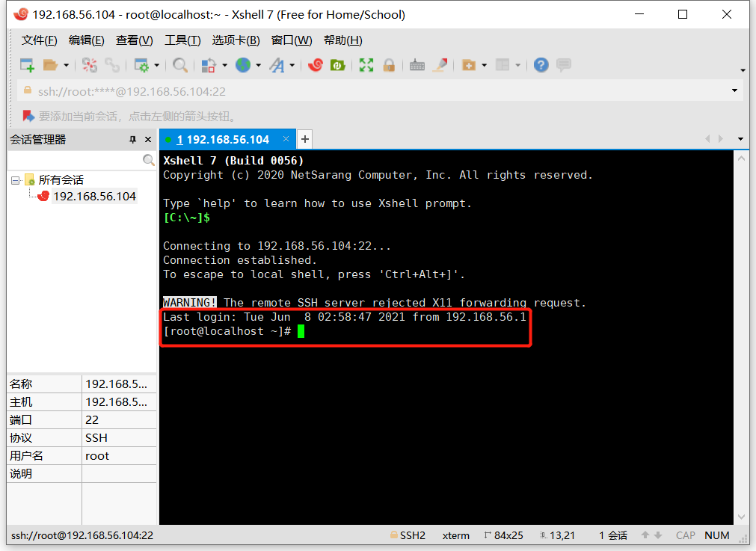Click the red bookmark add-session icon
756x551 pixels.
28,116
